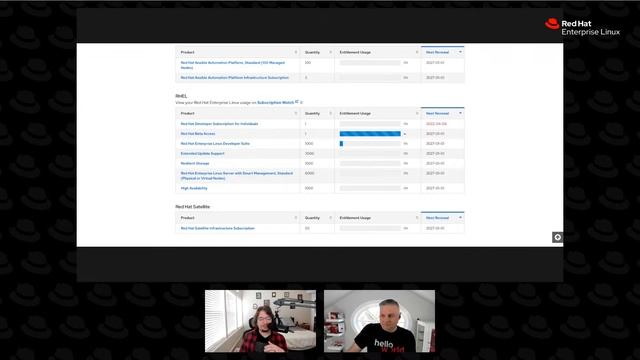This screenshot has height=360, width=640.
Task: Click the RHEL section heading
Action: pyautogui.click(x=181, y=96)
